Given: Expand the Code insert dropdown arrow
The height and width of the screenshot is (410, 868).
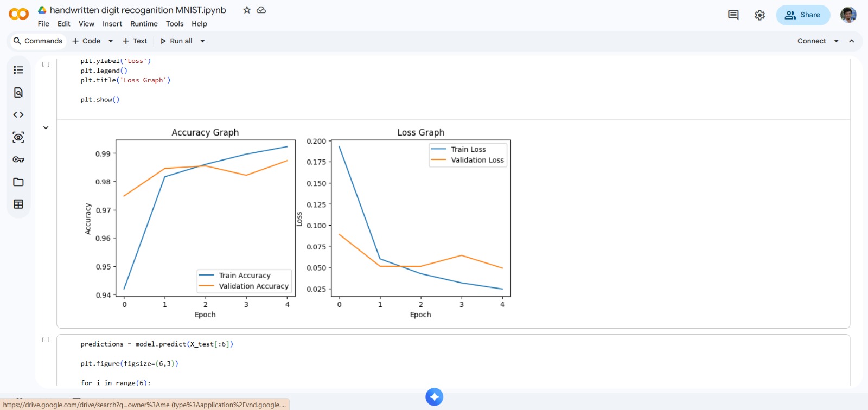Looking at the screenshot, I should (x=111, y=41).
